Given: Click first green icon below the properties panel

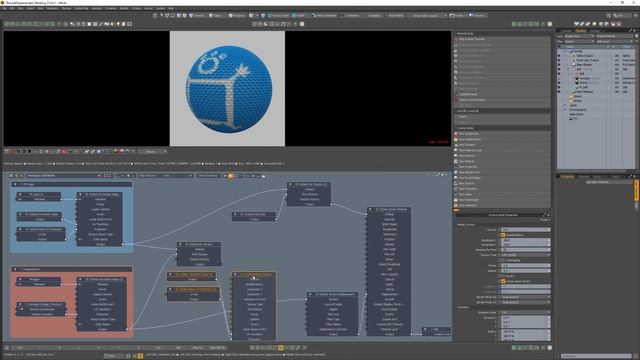Looking at the screenshot, I should click(x=514, y=348).
